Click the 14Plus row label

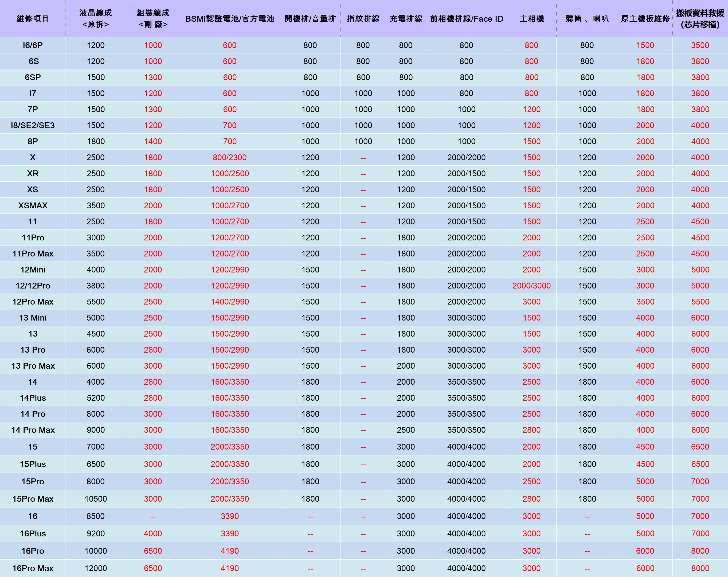tap(33, 398)
